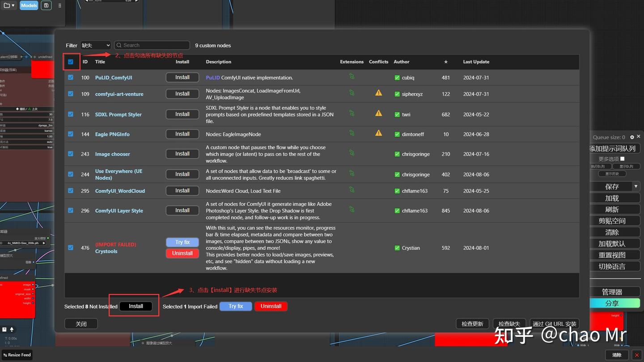
Task: Click the 检查缺失 button
Action: 509,324
